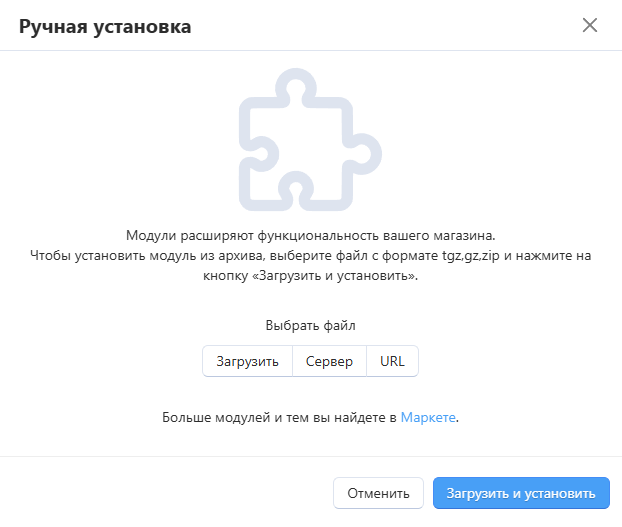
Task: Select the Сервер file source option
Action: (x=329, y=361)
